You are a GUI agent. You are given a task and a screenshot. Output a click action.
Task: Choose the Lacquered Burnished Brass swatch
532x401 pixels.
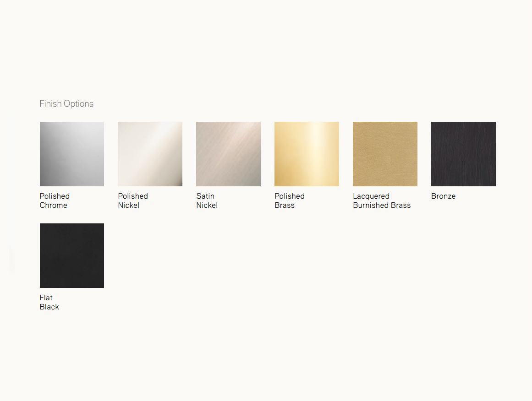(385, 154)
